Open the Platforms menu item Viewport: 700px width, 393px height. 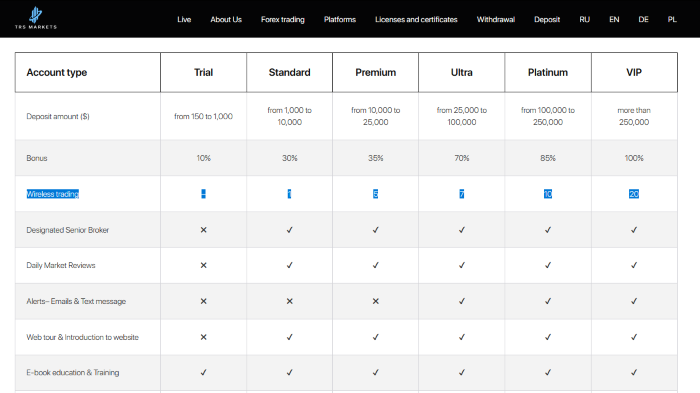[340, 20]
